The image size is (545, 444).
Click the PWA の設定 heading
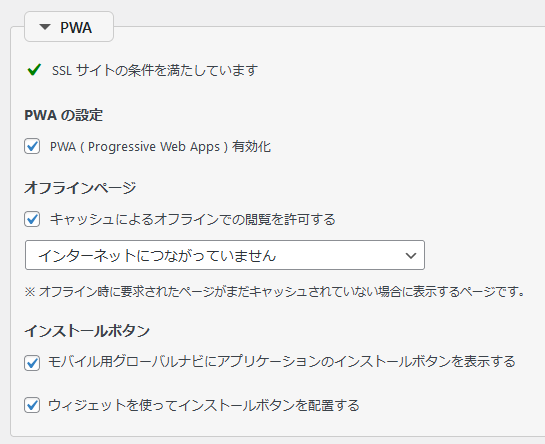tap(64, 115)
